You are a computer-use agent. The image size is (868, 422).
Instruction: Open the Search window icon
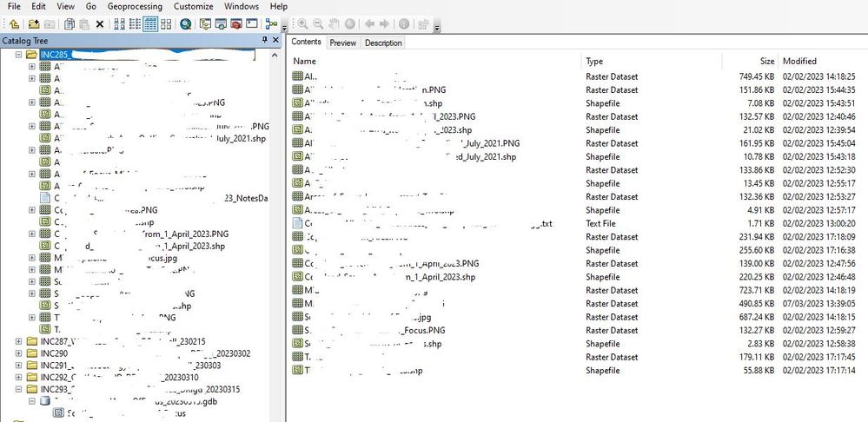(x=221, y=23)
